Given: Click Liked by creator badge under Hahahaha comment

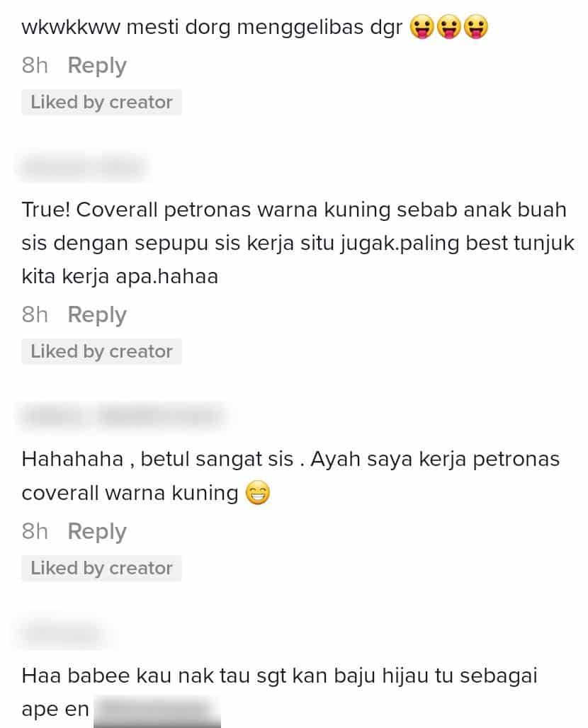Looking at the screenshot, I should pyautogui.click(x=102, y=568).
